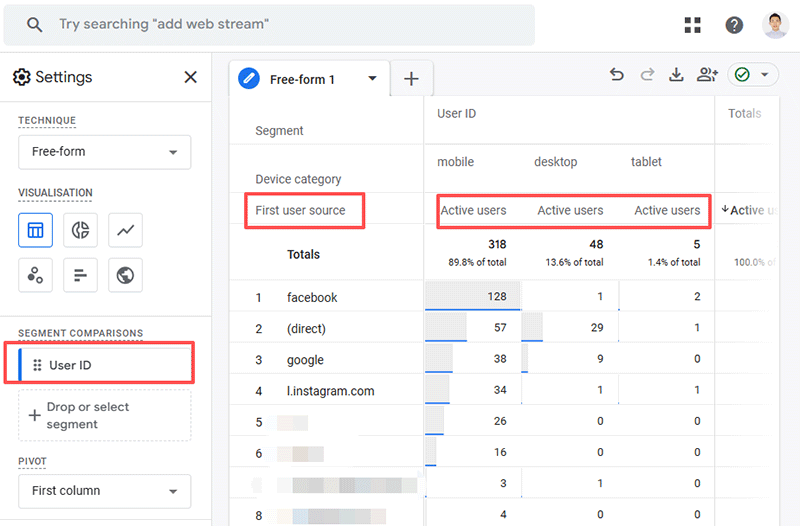The image size is (800, 526).
Task: Open the share exploration icon
Action: click(708, 75)
